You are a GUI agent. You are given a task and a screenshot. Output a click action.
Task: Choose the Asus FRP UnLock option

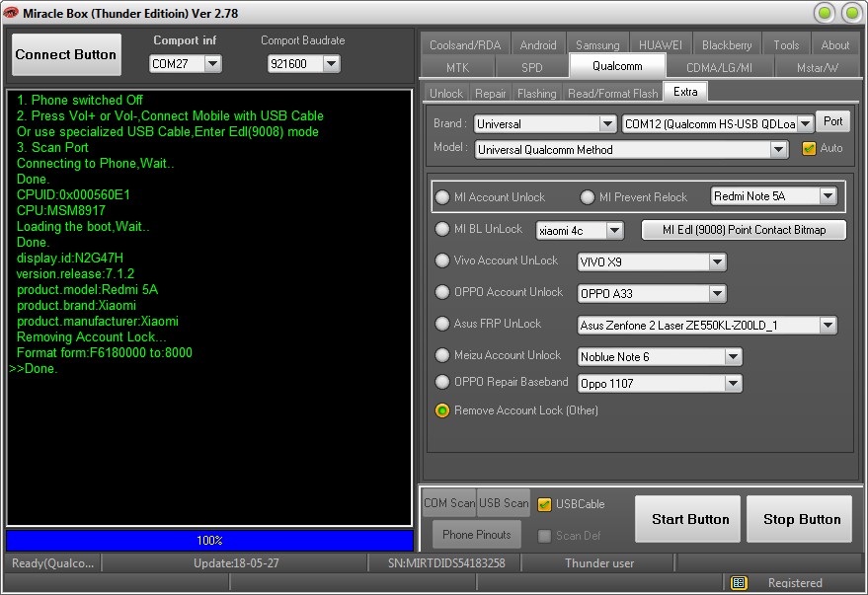click(442, 324)
